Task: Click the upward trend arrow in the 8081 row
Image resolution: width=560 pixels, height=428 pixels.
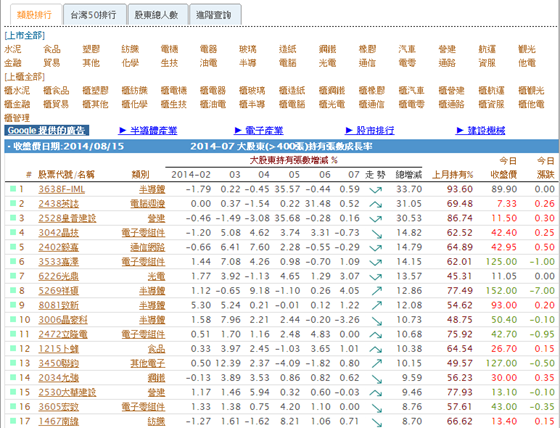Action: point(376,305)
